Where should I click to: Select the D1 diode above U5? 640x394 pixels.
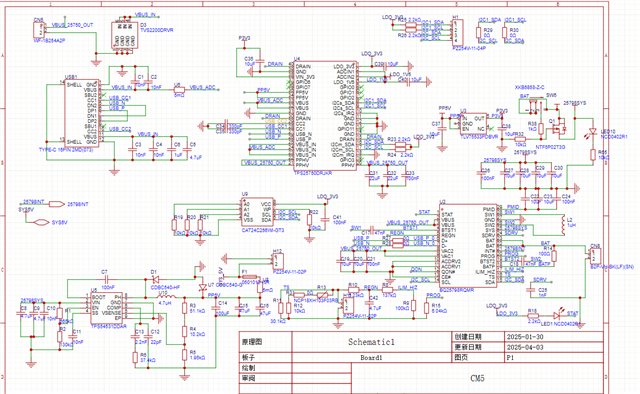pyautogui.click(x=155, y=280)
